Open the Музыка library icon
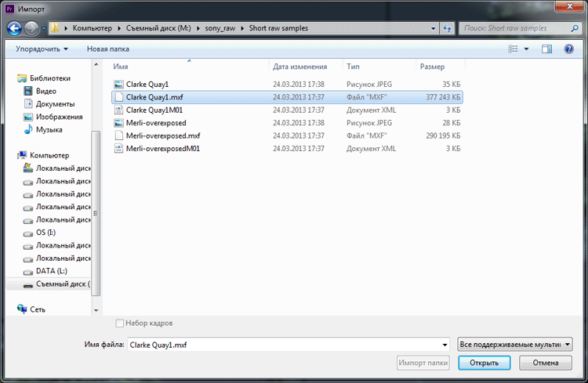Viewport: 588px width, 383px height. coord(29,129)
